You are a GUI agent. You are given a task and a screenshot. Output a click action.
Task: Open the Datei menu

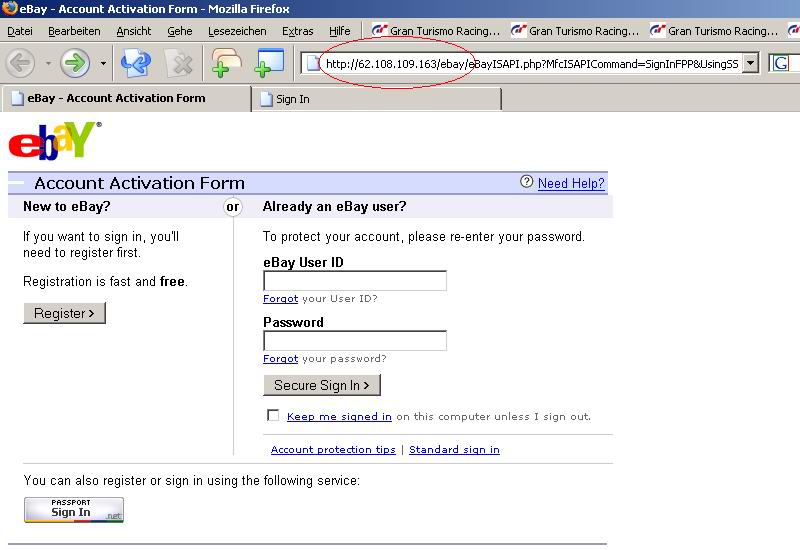[x=20, y=31]
